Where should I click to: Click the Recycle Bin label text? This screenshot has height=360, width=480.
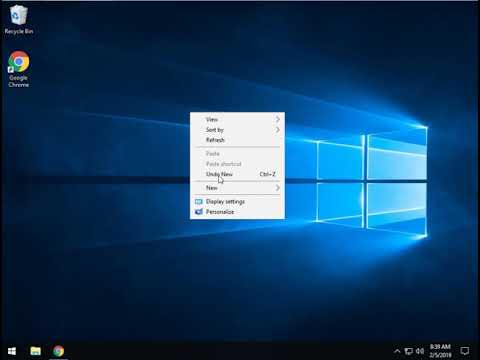19,31
